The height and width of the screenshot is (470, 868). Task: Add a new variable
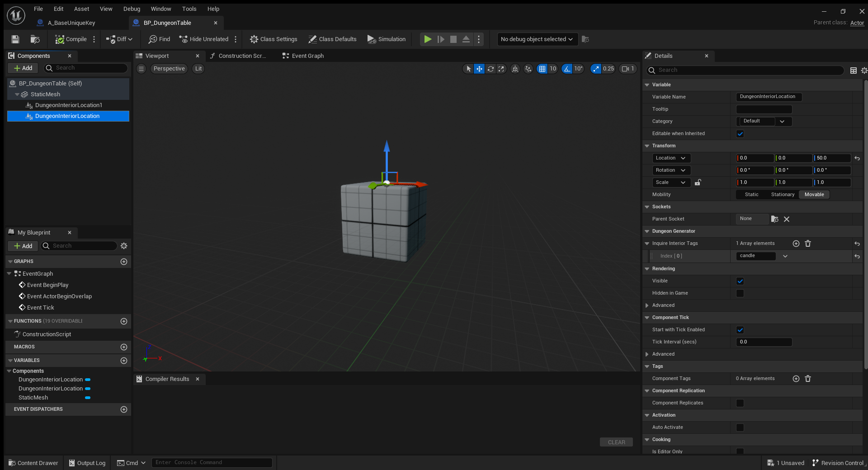[124, 361]
